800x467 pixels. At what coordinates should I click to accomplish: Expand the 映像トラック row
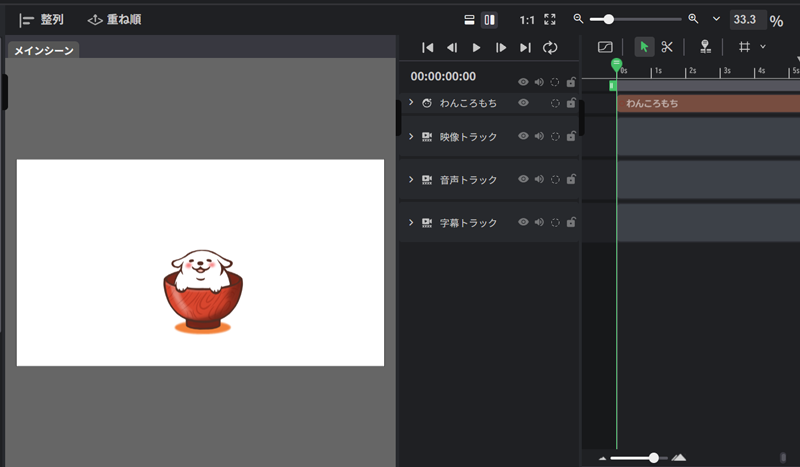click(411, 136)
